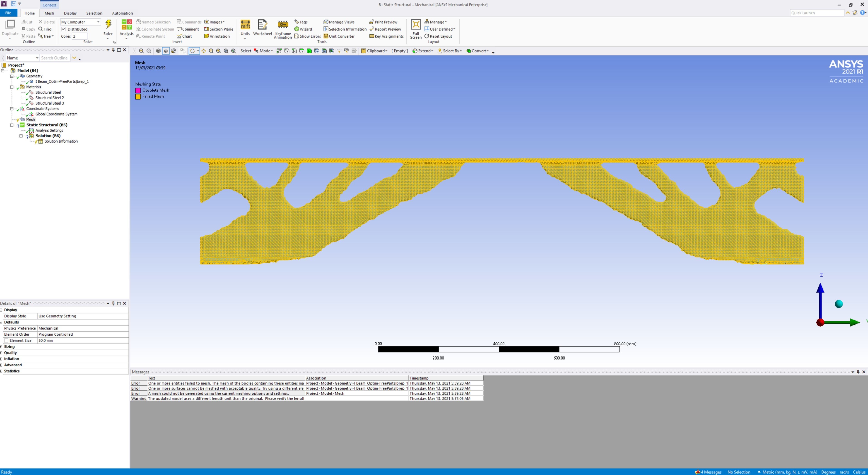Pin the Details of Mesh panel
This screenshot has width=868, height=475.
coord(113,303)
